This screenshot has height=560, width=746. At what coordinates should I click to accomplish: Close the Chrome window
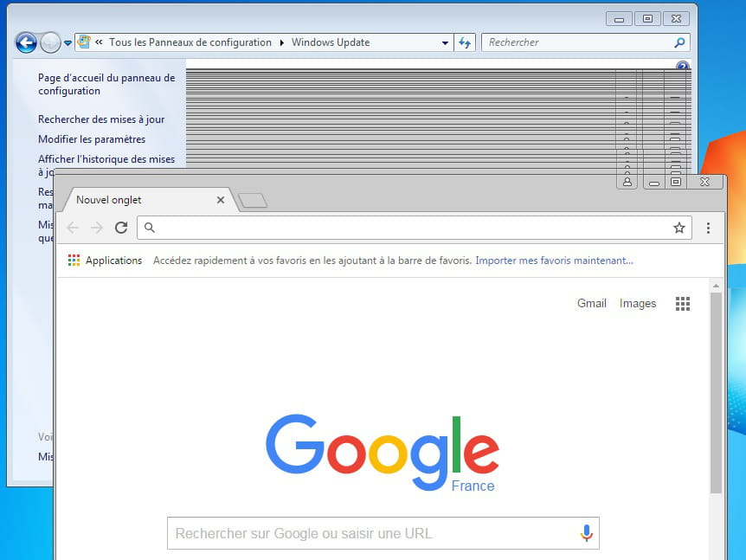(x=705, y=182)
